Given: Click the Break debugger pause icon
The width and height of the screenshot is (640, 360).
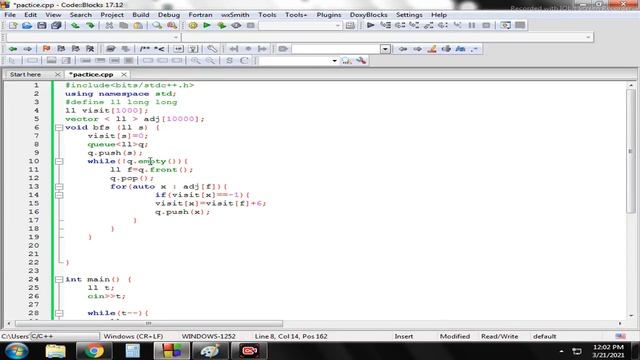Looking at the screenshot, I should click(x=472, y=25).
